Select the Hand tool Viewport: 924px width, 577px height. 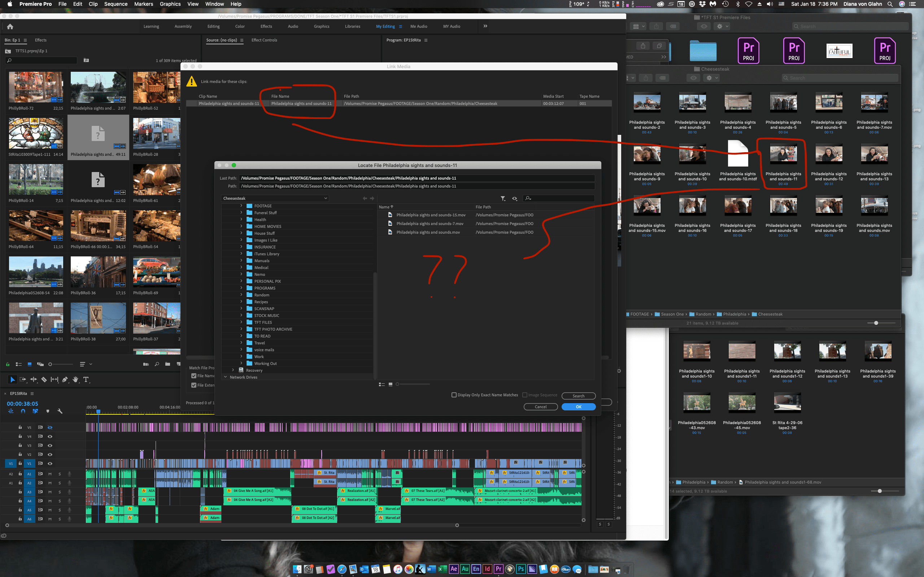[x=75, y=380]
